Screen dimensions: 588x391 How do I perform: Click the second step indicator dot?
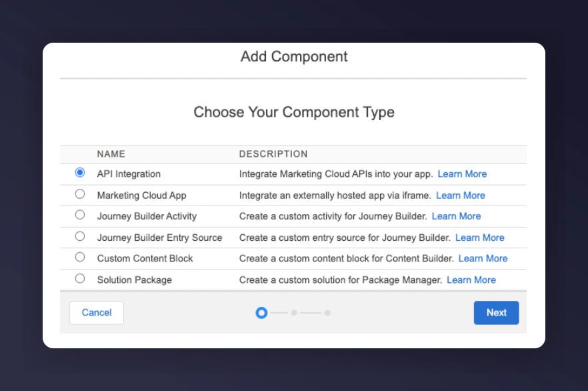click(295, 312)
